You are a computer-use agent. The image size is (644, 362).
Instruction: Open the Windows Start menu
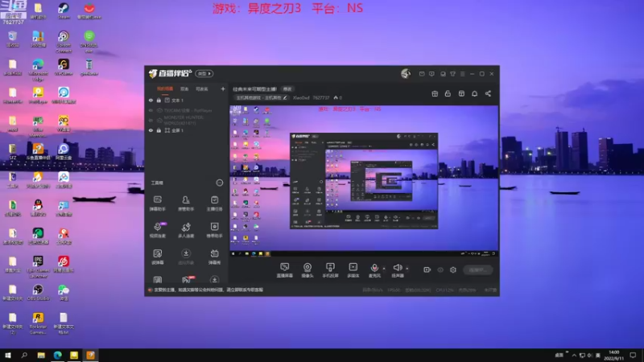pos(8,355)
